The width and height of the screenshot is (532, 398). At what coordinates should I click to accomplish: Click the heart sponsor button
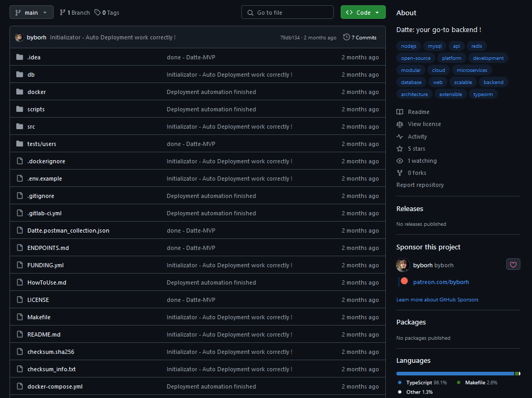click(x=513, y=265)
